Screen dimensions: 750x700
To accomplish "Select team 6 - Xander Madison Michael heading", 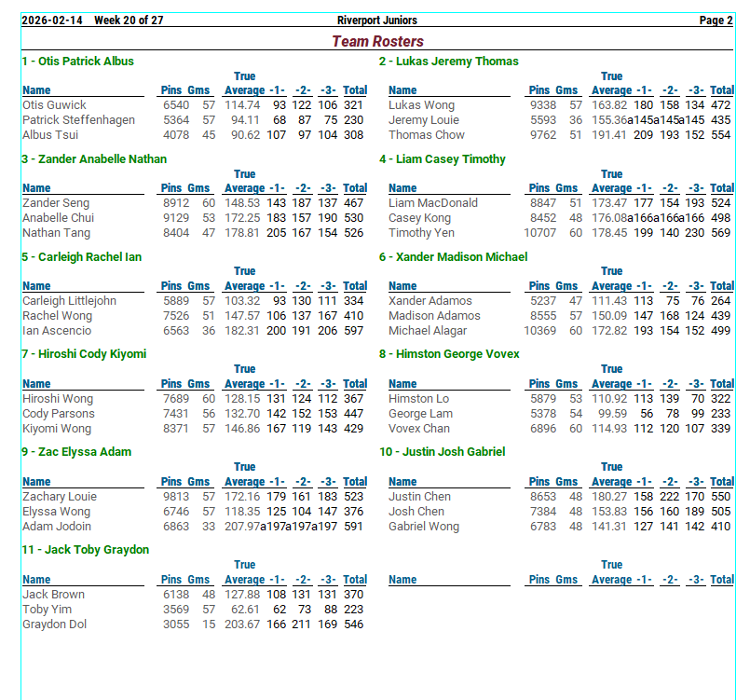I will [x=453, y=257].
